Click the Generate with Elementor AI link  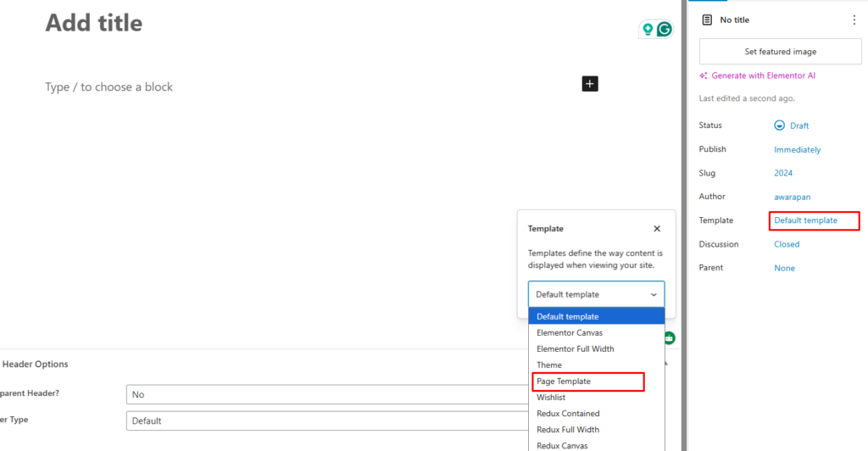coord(763,75)
